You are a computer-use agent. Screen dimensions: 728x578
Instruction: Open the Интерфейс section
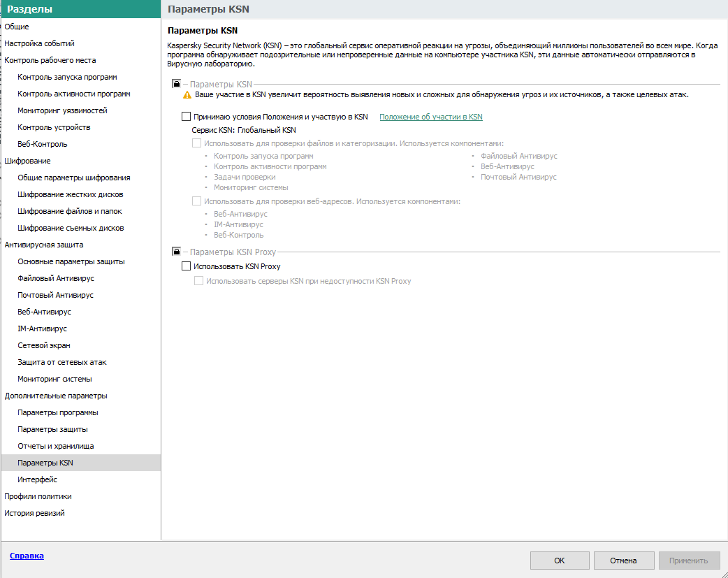81,479
